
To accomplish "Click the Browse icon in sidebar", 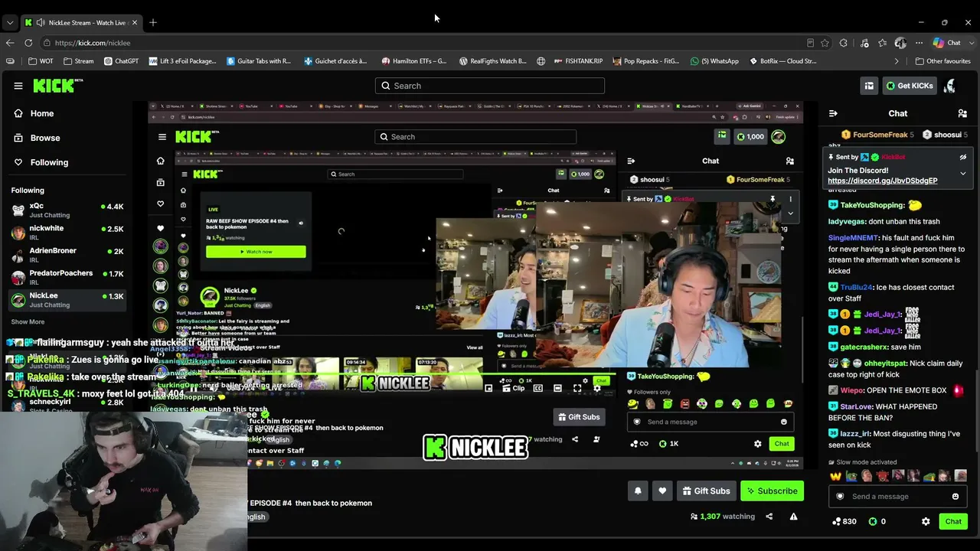I will tap(18, 138).
